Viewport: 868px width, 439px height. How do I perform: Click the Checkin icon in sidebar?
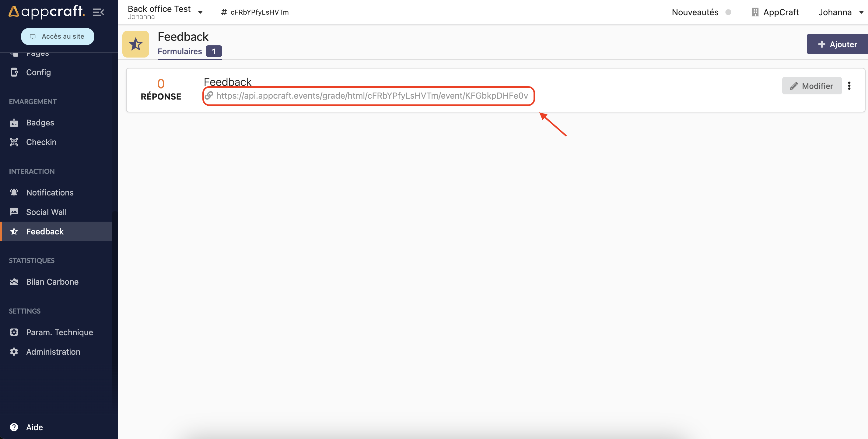pyautogui.click(x=15, y=142)
